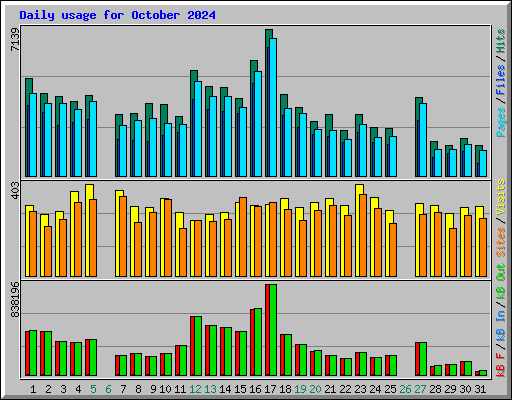Click day 27 label on the axis
This screenshot has width=512, height=400.
420,389
